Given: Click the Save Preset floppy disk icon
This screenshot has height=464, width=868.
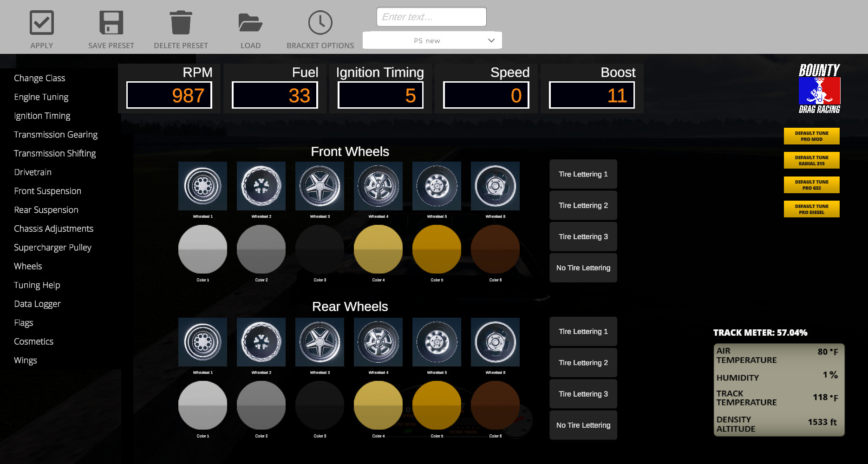Looking at the screenshot, I should [111, 22].
